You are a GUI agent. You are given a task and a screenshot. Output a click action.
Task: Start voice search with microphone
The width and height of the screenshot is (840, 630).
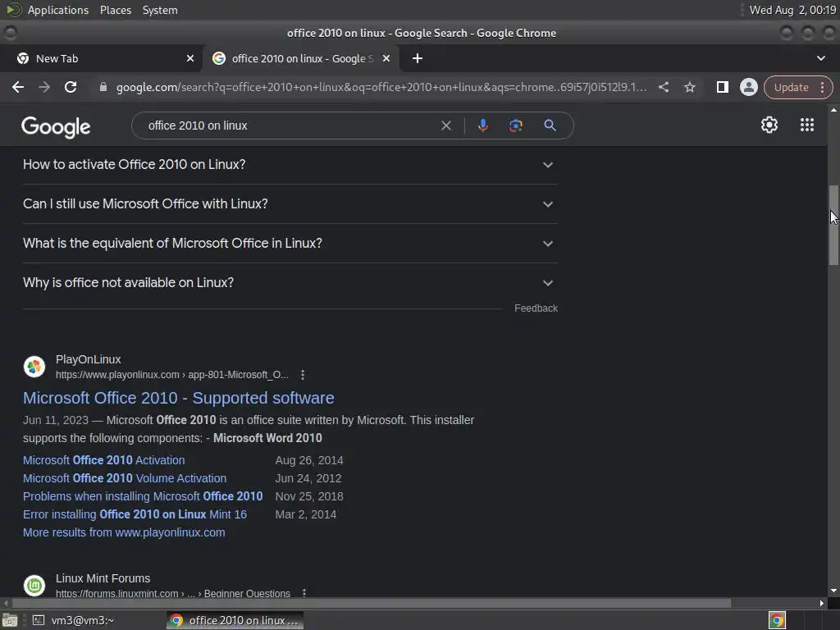tap(482, 126)
